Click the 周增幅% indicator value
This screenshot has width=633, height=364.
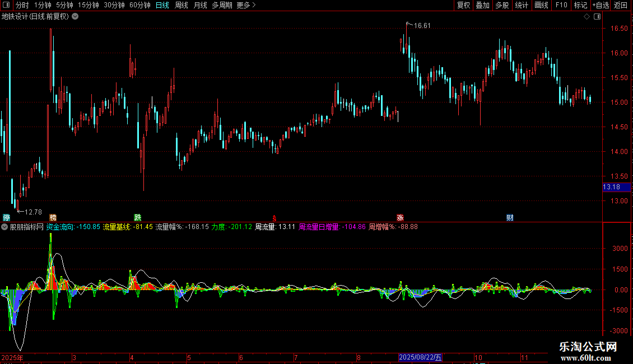(x=393, y=227)
